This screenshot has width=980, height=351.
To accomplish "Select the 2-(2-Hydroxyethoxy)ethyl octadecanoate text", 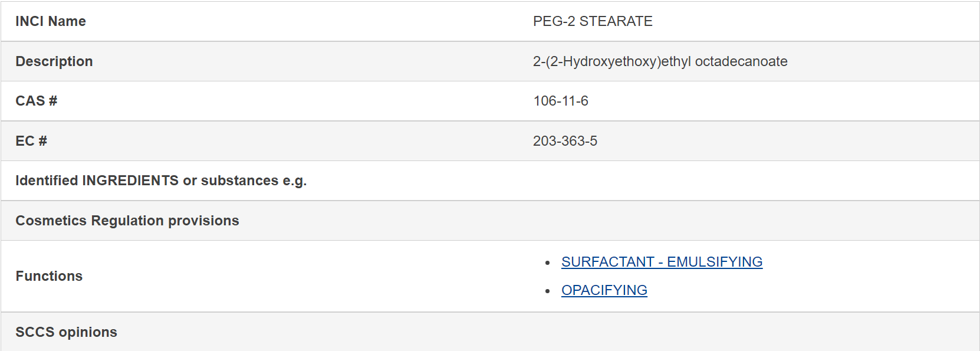I will 660,61.
